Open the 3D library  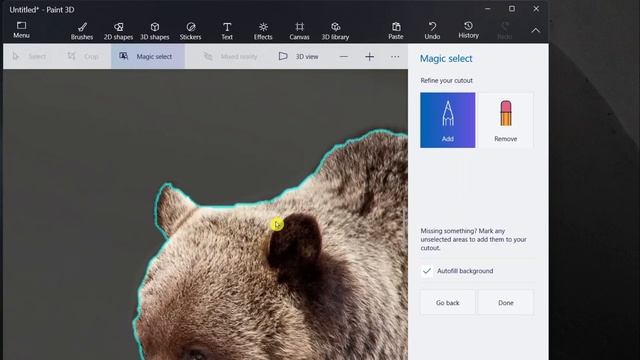coord(335,31)
